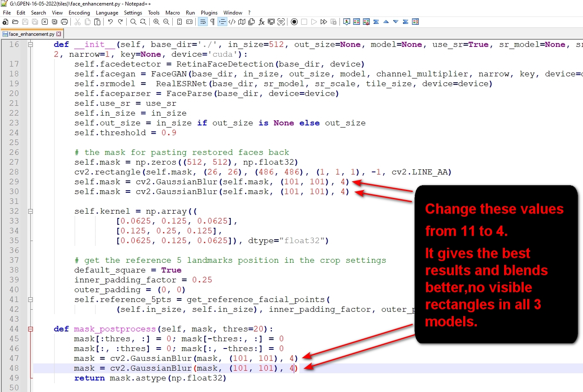Open the Function List panel icon
The image size is (583, 392).
pos(261,21)
